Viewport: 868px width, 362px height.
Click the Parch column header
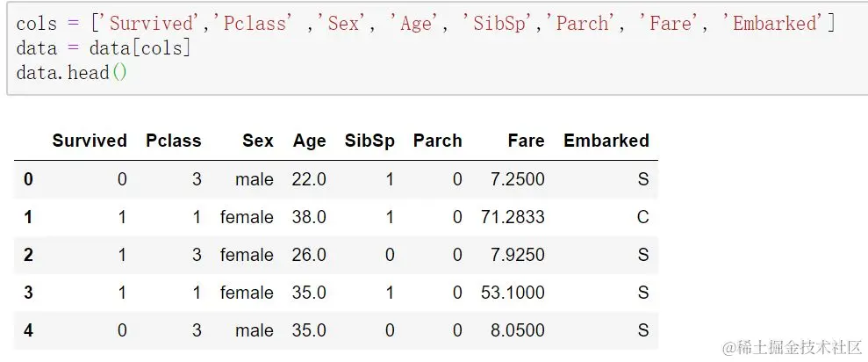[x=437, y=141]
